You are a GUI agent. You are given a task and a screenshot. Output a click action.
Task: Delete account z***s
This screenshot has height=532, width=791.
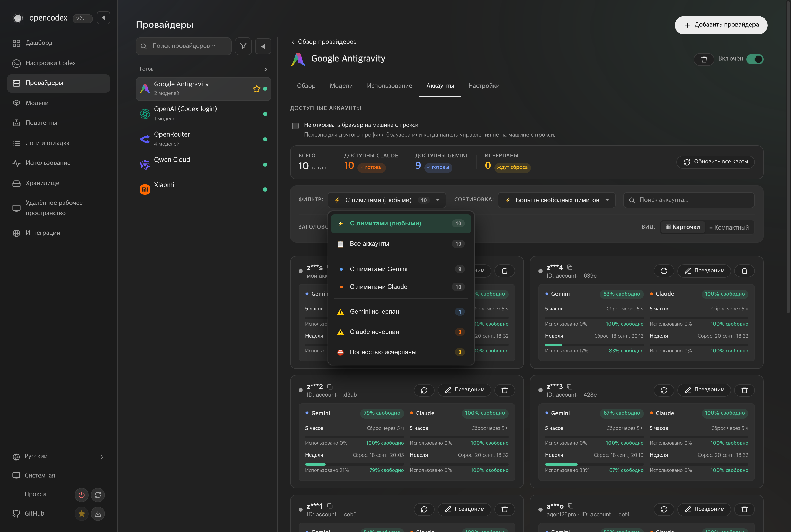click(x=505, y=271)
